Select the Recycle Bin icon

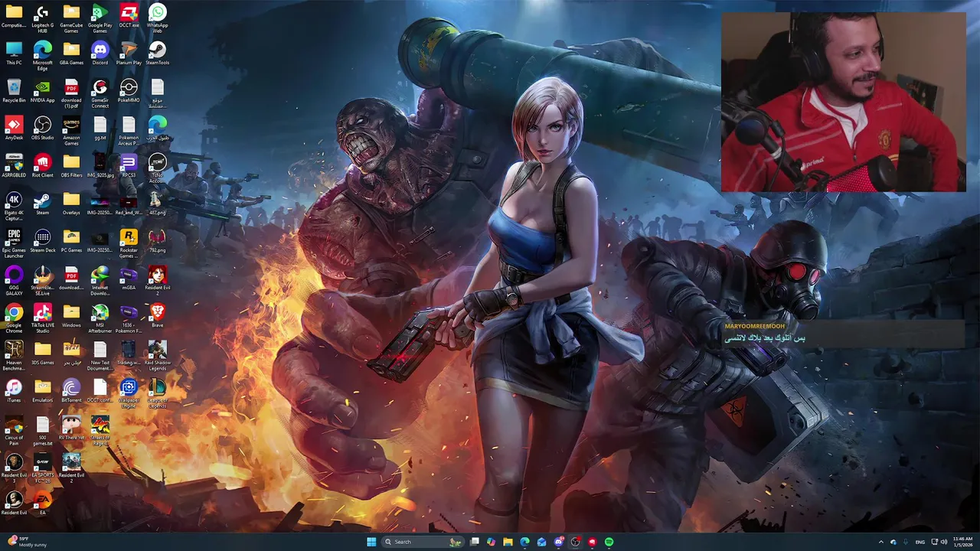point(14,90)
